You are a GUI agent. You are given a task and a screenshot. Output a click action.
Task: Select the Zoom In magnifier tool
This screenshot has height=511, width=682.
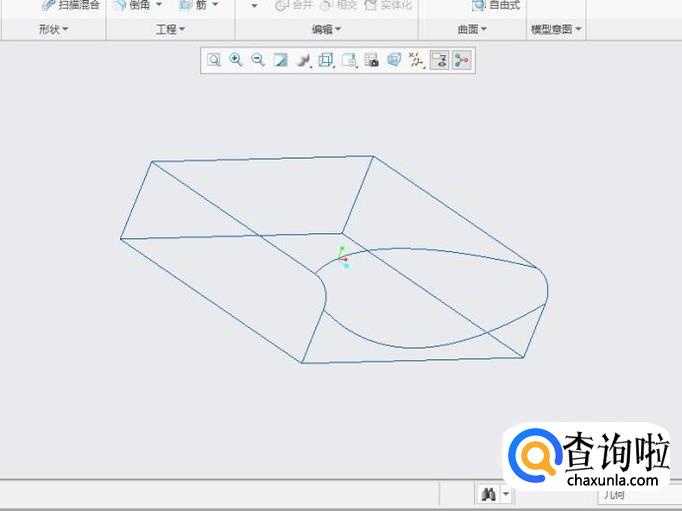(236, 60)
